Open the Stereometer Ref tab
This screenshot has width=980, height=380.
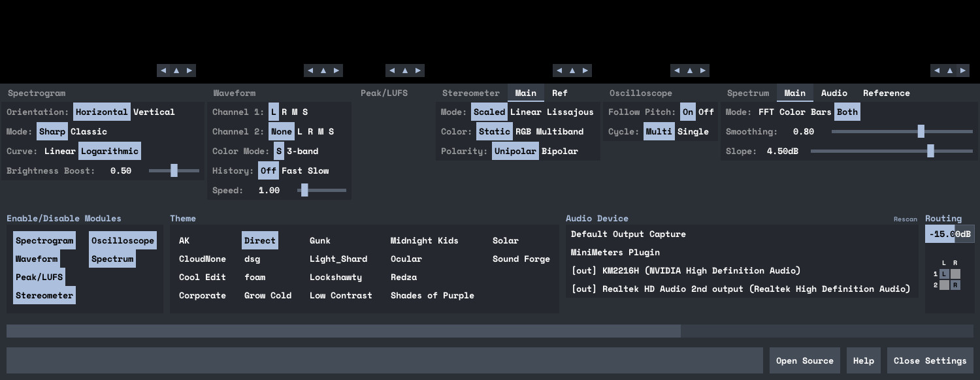560,93
